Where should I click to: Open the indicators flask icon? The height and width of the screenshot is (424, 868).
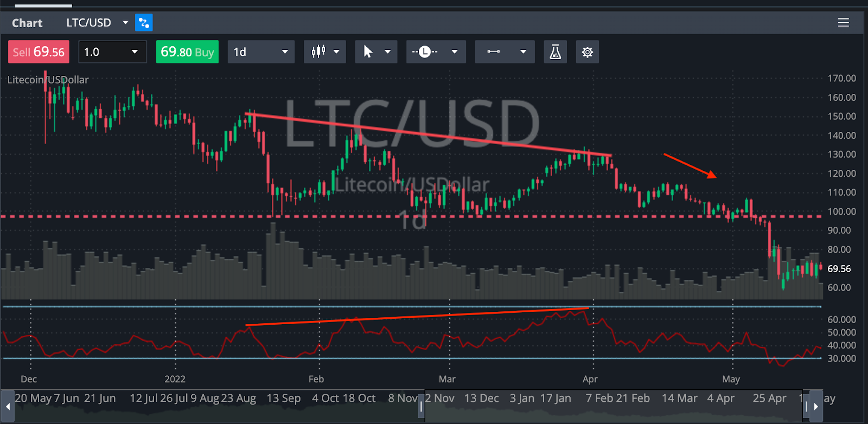point(555,52)
